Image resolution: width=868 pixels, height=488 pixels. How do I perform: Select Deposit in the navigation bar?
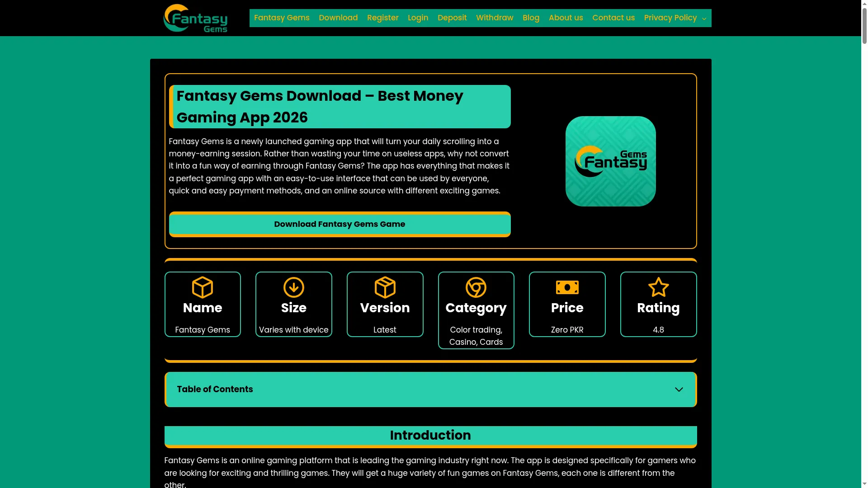(x=452, y=18)
